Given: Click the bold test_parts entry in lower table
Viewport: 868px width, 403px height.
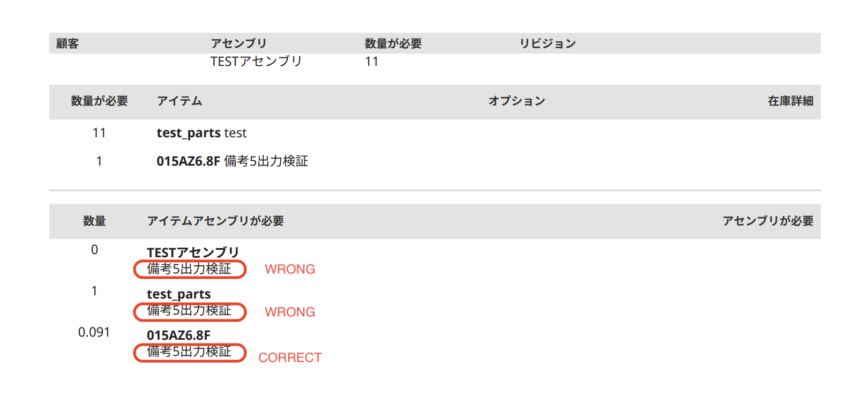Looking at the screenshot, I should (179, 294).
